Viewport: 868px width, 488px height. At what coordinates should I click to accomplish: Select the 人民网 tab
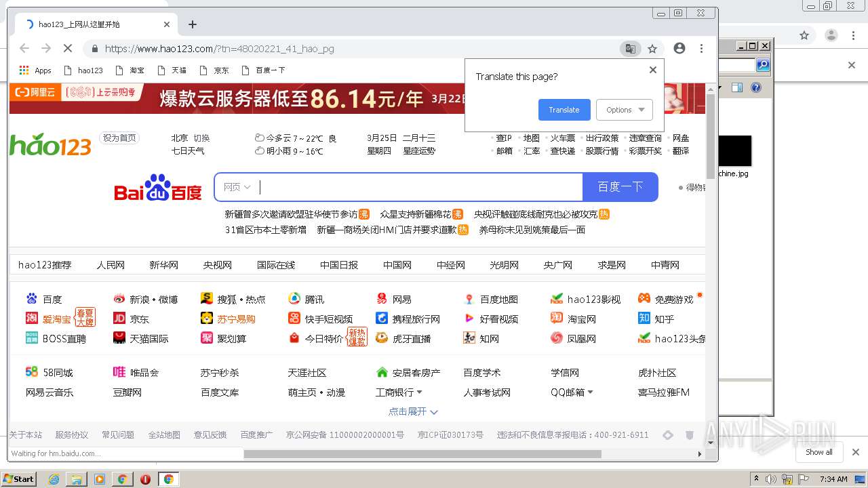[x=111, y=265]
